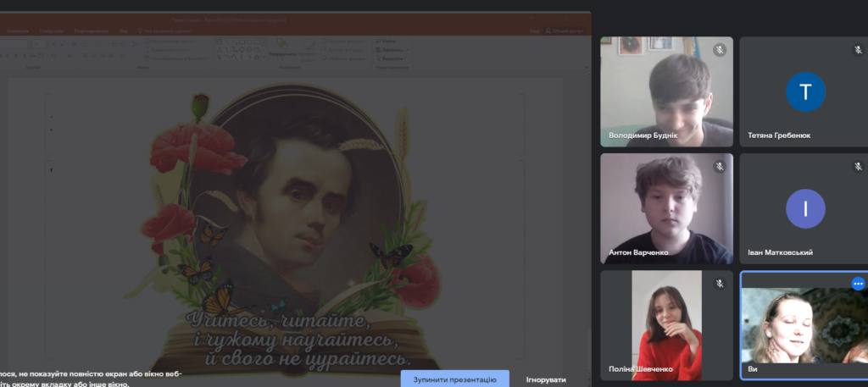Select Антон Варченко video tile

coord(666,208)
